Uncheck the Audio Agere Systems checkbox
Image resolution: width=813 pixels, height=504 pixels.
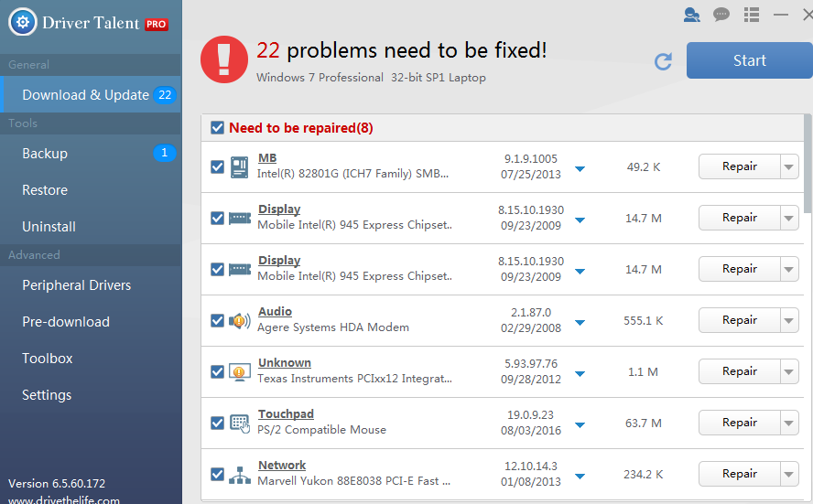[x=217, y=321]
